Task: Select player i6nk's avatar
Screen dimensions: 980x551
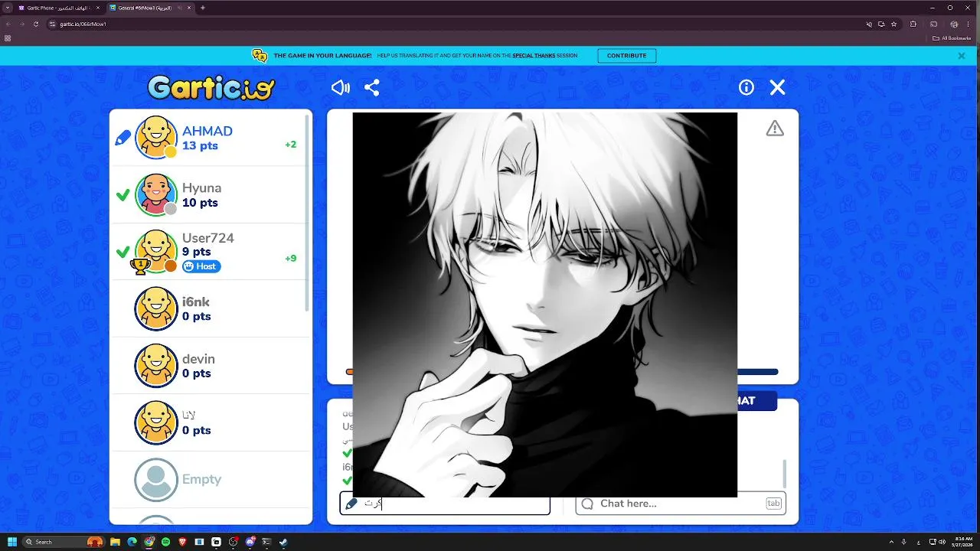Action: [x=156, y=308]
